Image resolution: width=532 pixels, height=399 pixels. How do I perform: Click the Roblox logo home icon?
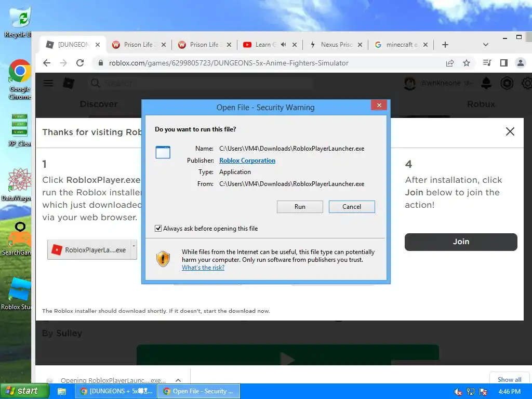point(69,83)
